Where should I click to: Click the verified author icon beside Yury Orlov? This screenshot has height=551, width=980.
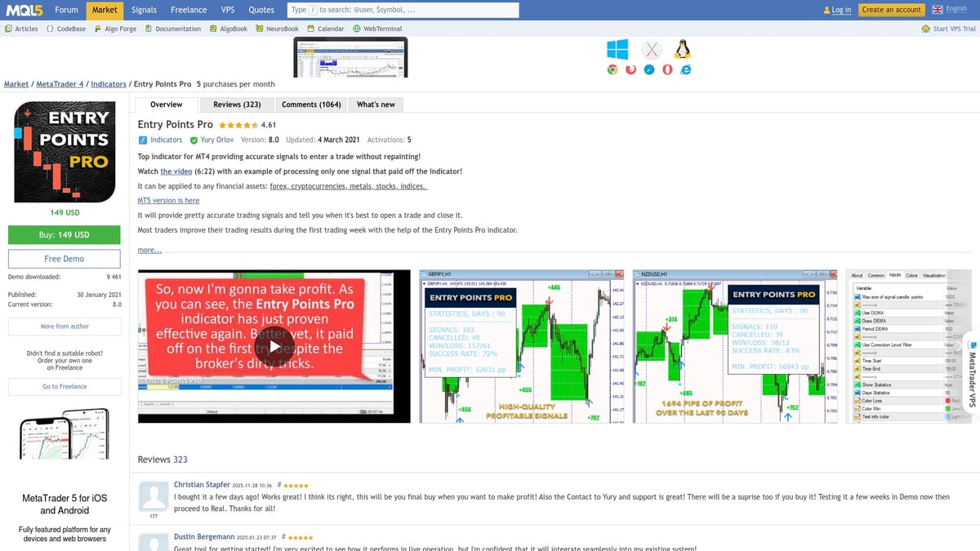tap(194, 140)
